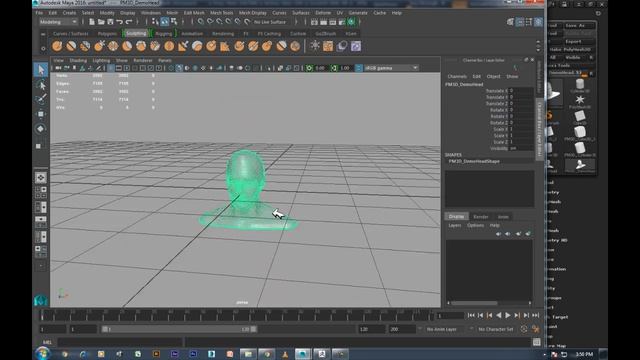Click the single perspective layout icon in the left panel

click(x=41, y=178)
